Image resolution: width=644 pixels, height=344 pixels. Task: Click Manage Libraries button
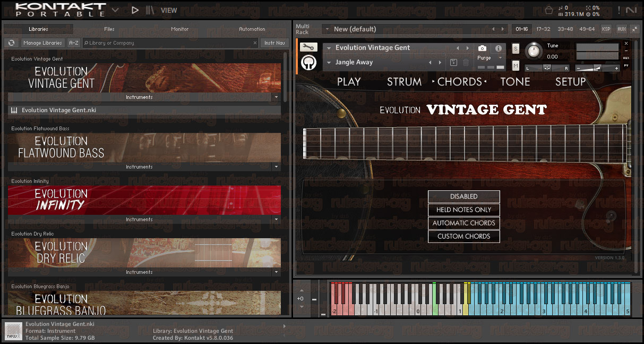(43, 43)
